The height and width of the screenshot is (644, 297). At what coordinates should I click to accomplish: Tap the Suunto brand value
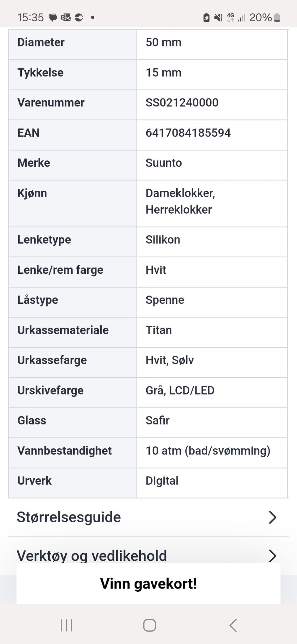click(164, 163)
